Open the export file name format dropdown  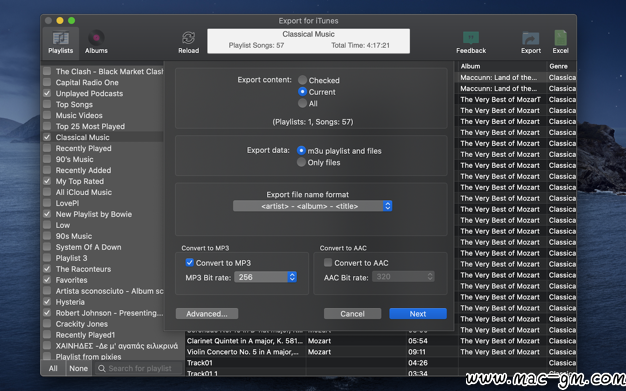pyautogui.click(x=312, y=206)
